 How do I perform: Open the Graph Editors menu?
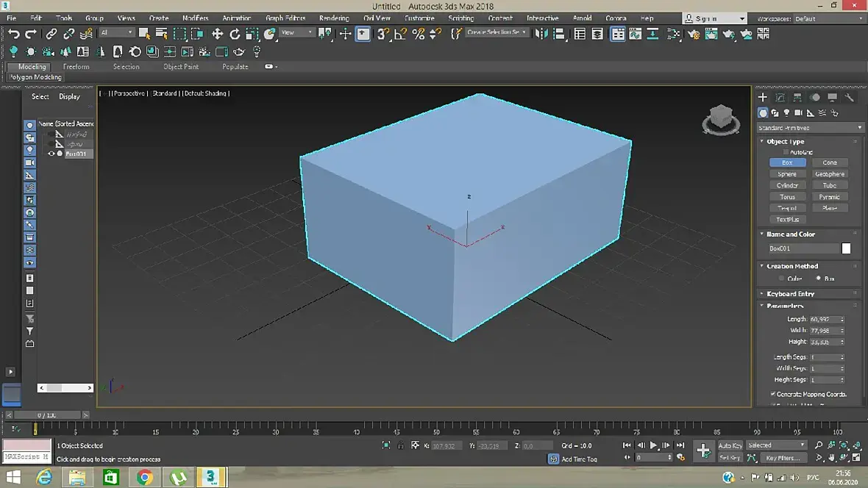[x=285, y=18]
